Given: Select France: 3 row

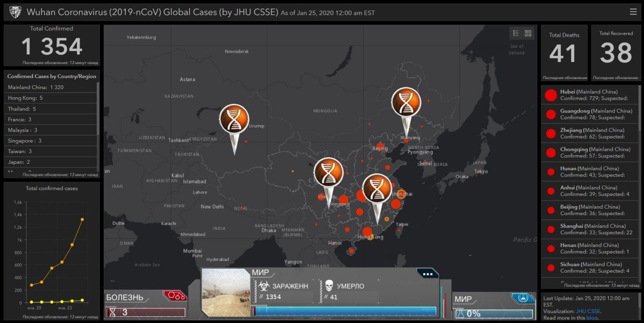Looking at the screenshot, I should (51, 119).
